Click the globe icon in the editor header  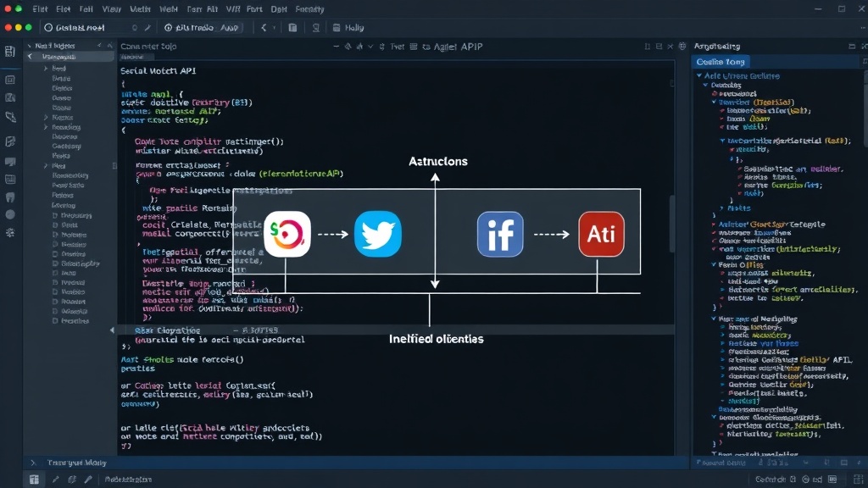tap(682, 47)
